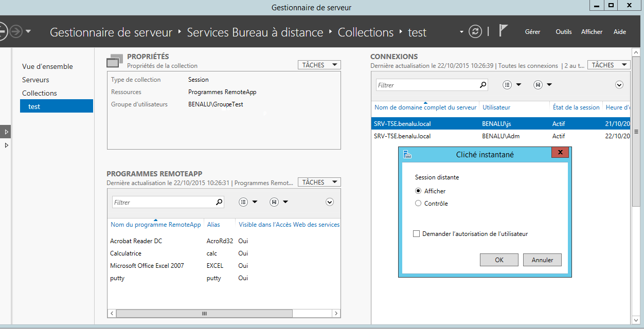Select Serveurs in the left navigation
The width and height of the screenshot is (644, 329).
click(35, 80)
